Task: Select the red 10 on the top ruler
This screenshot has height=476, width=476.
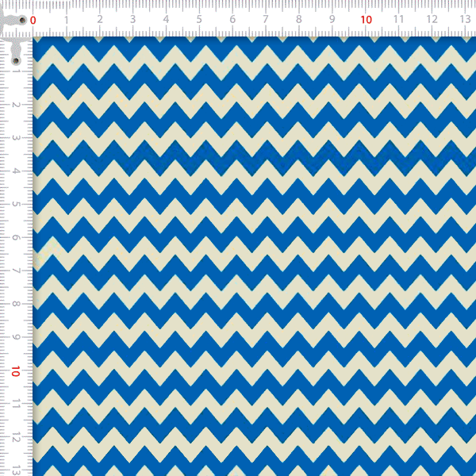Action: point(366,19)
